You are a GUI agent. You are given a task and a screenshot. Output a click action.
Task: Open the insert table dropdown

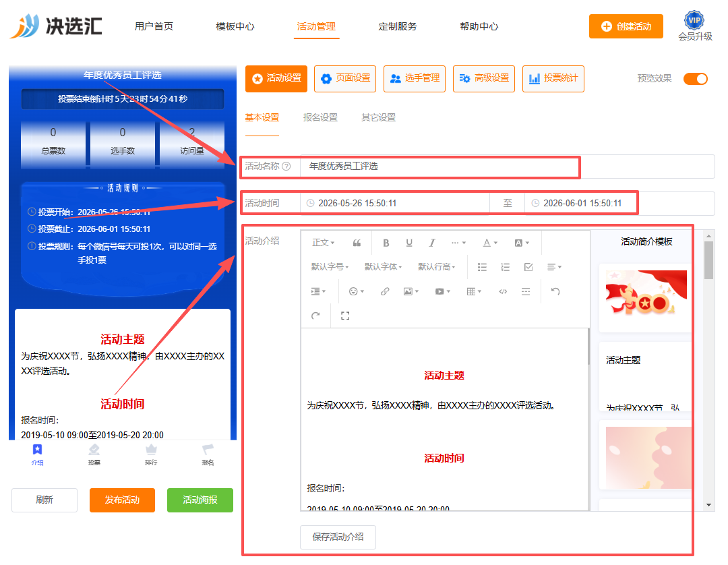point(474,291)
